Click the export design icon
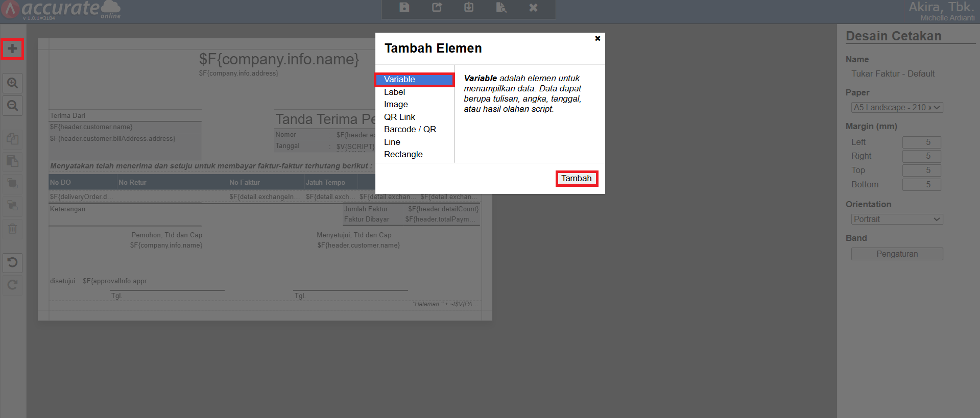 (437, 8)
